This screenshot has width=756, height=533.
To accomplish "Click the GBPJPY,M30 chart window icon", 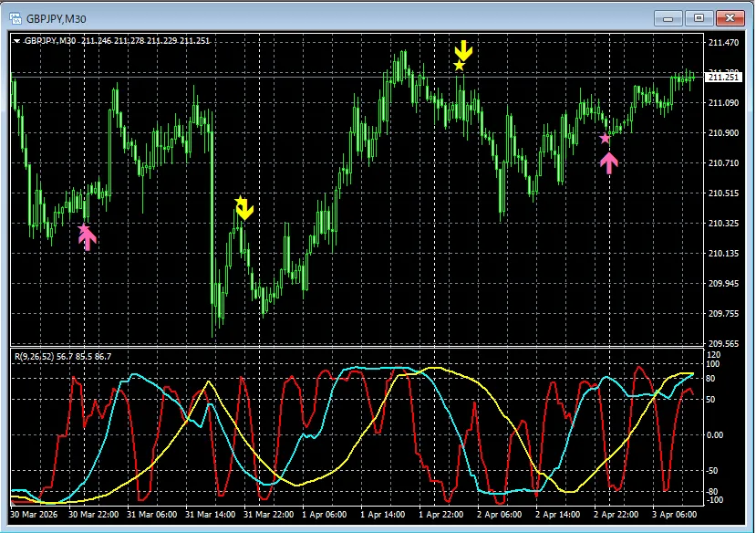I will [16, 19].
